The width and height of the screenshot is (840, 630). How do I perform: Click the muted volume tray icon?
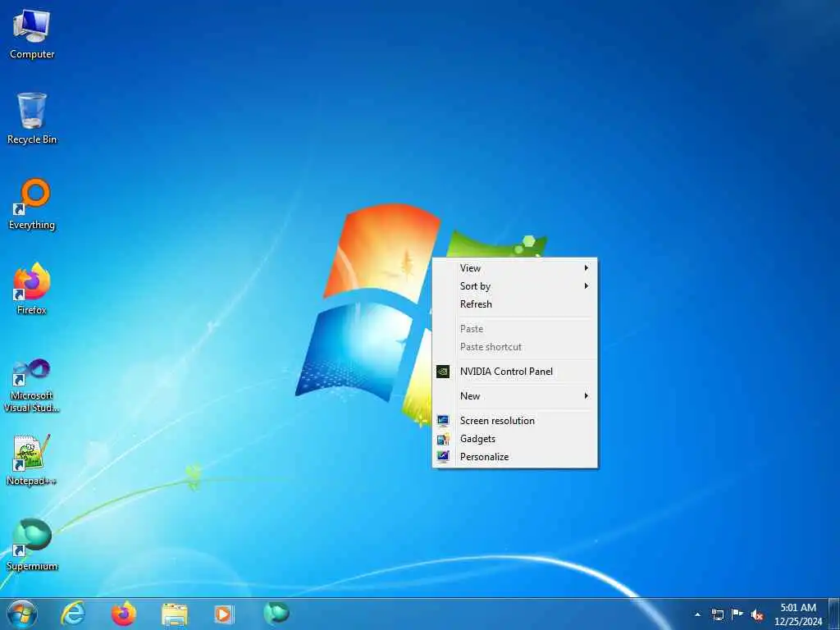[x=757, y=615]
